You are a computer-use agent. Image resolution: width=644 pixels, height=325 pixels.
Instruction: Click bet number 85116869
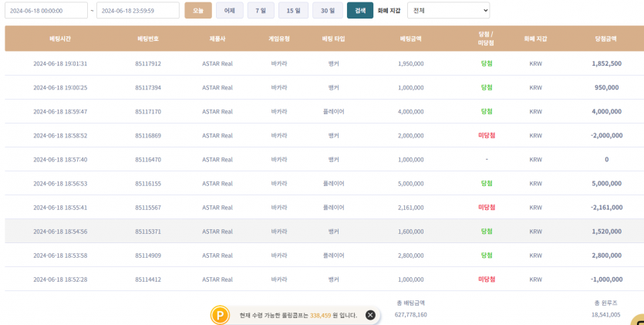[x=148, y=136]
